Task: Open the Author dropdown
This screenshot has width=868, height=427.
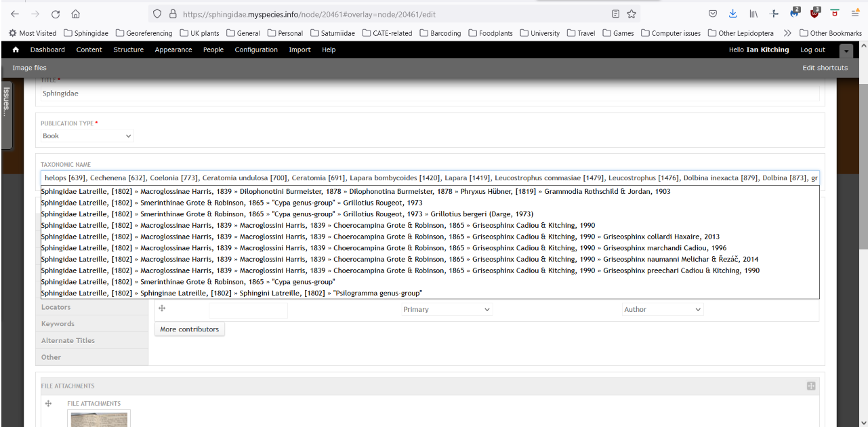Action: tap(662, 308)
